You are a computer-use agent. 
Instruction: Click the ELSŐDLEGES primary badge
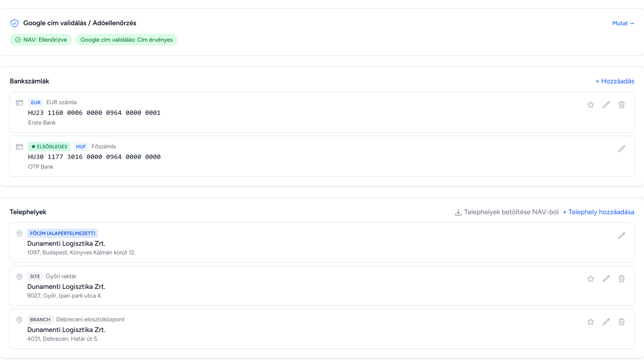[x=49, y=147]
